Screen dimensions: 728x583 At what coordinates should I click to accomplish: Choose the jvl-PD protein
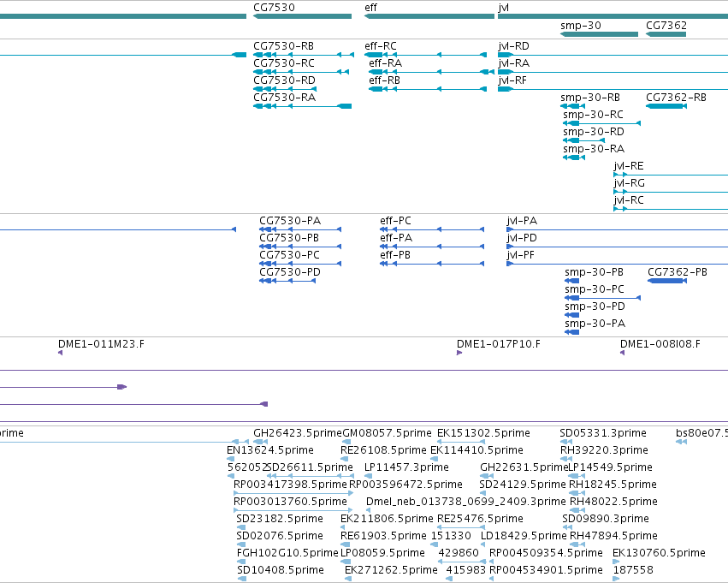[x=617, y=247]
